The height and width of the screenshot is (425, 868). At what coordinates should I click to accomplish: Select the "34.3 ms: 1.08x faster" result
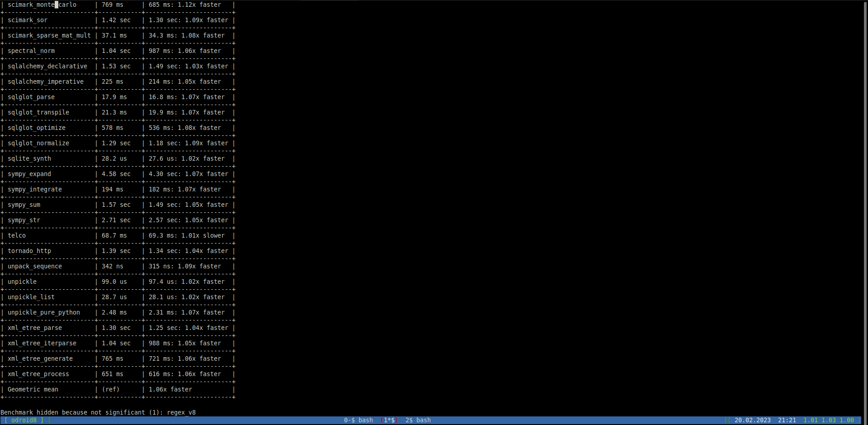[x=187, y=36]
